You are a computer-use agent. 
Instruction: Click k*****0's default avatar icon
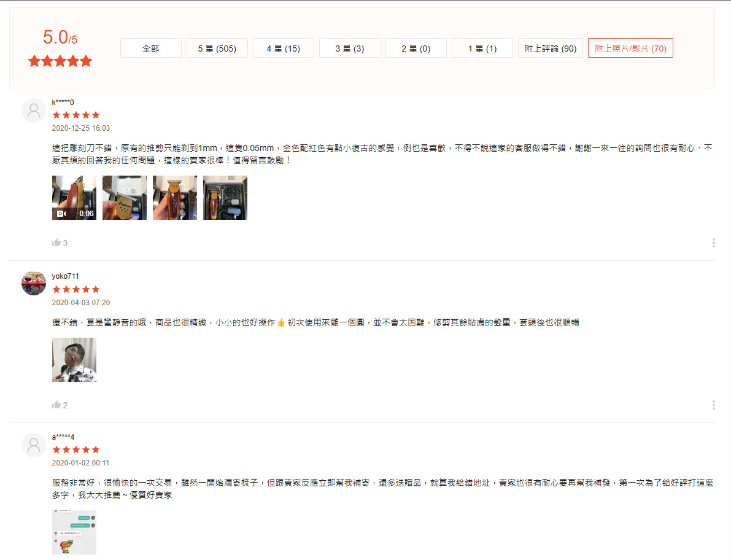click(x=34, y=111)
